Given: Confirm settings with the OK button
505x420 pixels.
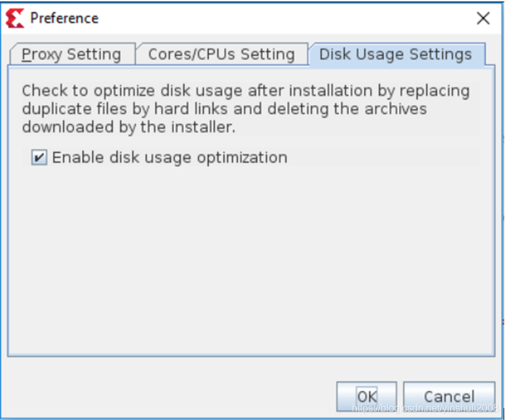Looking at the screenshot, I should pyautogui.click(x=366, y=396).
